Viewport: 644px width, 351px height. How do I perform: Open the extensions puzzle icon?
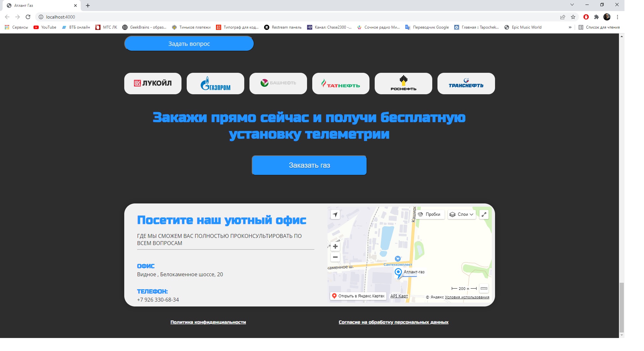click(x=597, y=17)
